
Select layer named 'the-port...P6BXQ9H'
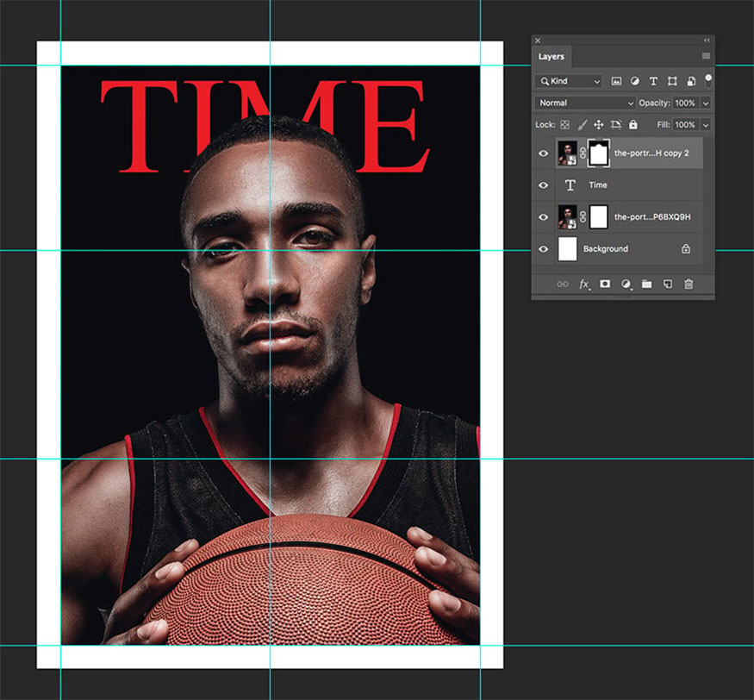(x=652, y=217)
